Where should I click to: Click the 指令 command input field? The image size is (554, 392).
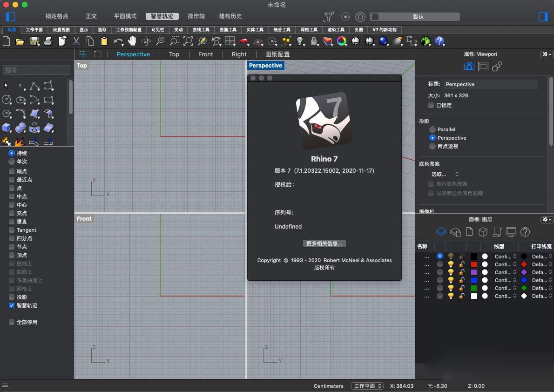click(x=37, y=70)
